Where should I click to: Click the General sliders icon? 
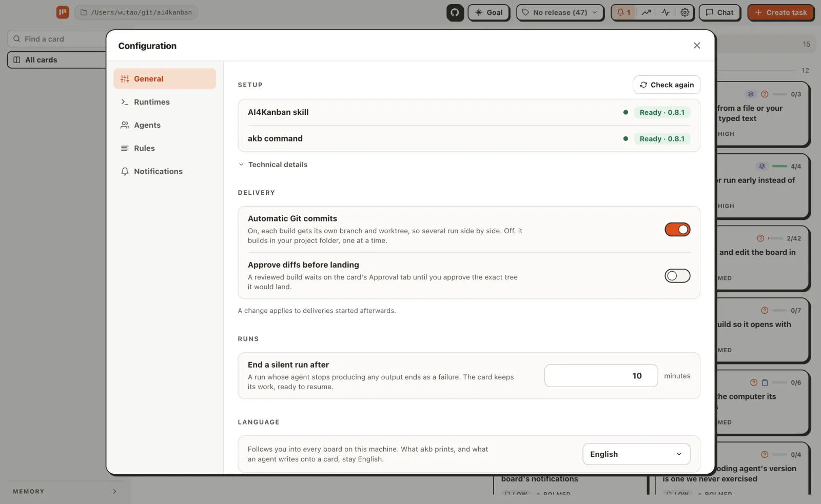(x=125, y=79)
